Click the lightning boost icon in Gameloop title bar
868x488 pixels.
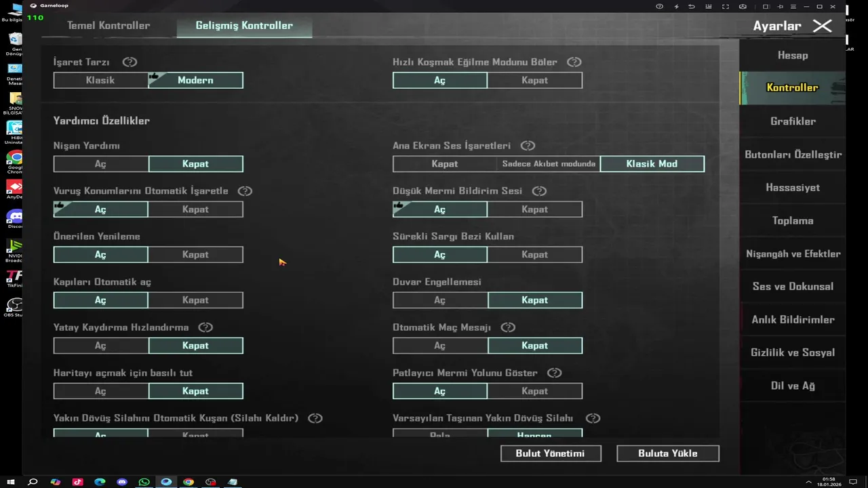point(676,6)
